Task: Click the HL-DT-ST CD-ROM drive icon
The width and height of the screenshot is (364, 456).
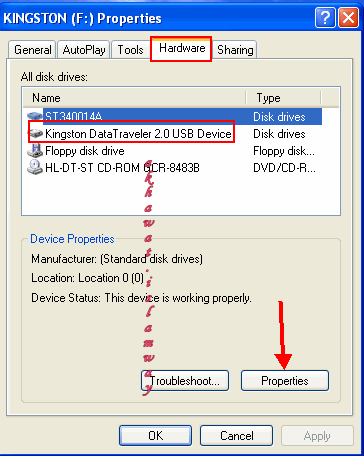Action: coord(35,167)
